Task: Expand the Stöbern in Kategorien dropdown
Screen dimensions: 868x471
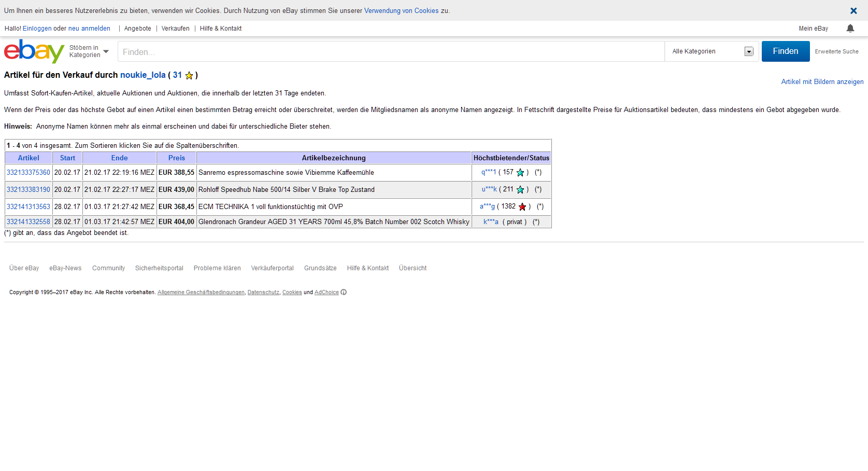Action: tap(89, 51)
